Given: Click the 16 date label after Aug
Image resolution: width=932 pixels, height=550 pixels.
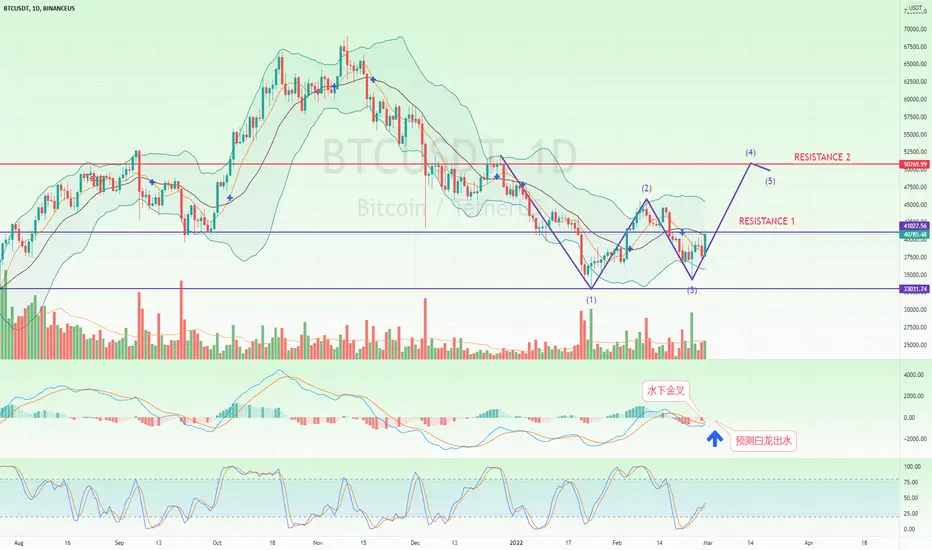Looking at the screenshot, I should pos(68,543).
